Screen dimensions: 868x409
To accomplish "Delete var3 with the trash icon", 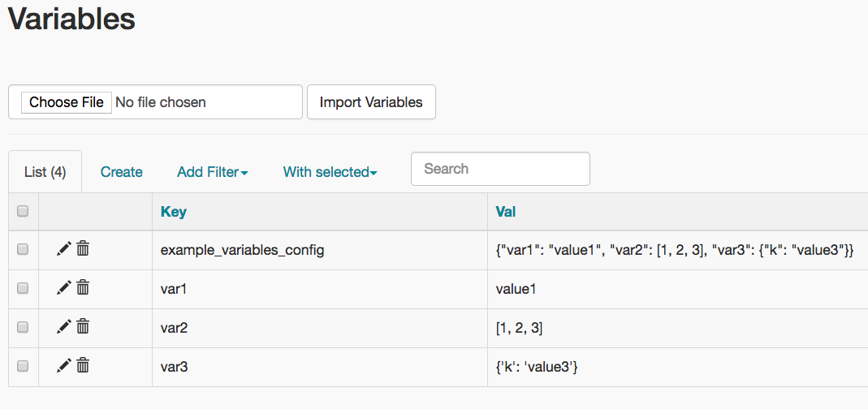I will [83, 366].
